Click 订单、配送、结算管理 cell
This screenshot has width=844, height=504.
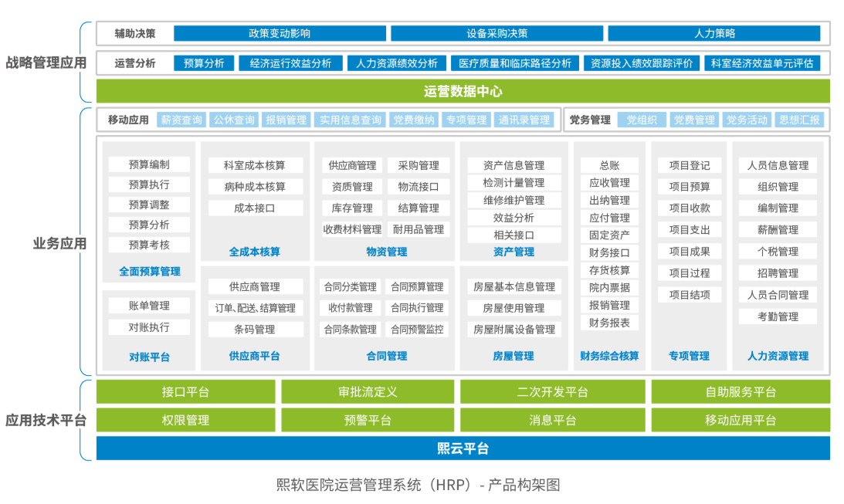coord(255,308)
